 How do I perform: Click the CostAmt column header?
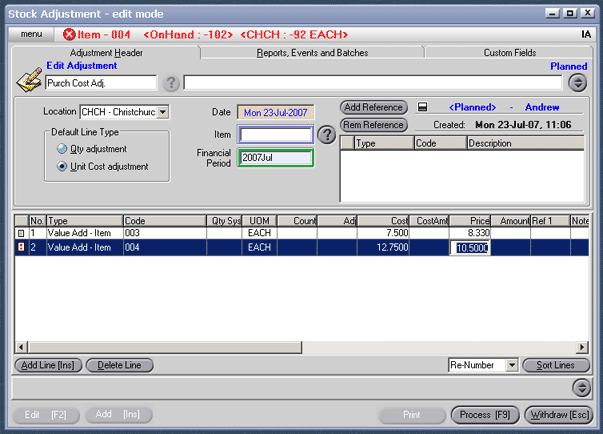pos(430,221)
